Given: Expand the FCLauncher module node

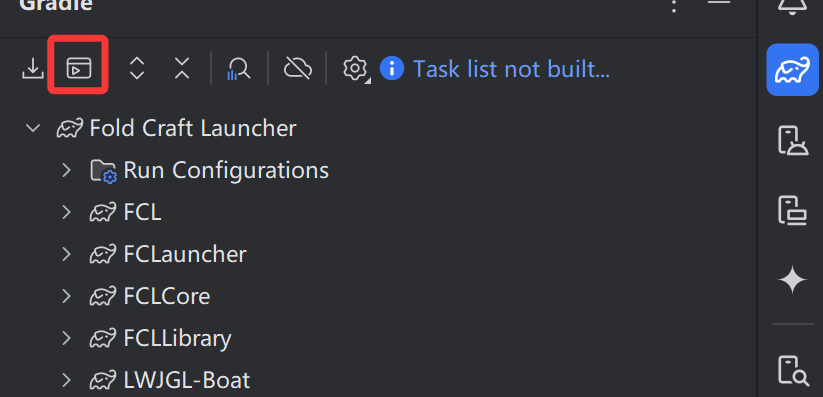Looking at the screenshot, I should coord(66,254).
